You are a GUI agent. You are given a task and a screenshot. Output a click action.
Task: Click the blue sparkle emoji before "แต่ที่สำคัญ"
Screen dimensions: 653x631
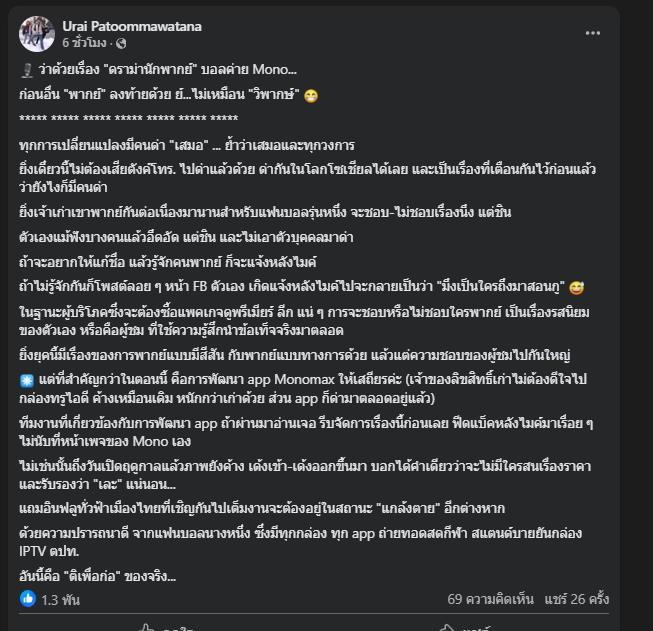pos(27,381)
